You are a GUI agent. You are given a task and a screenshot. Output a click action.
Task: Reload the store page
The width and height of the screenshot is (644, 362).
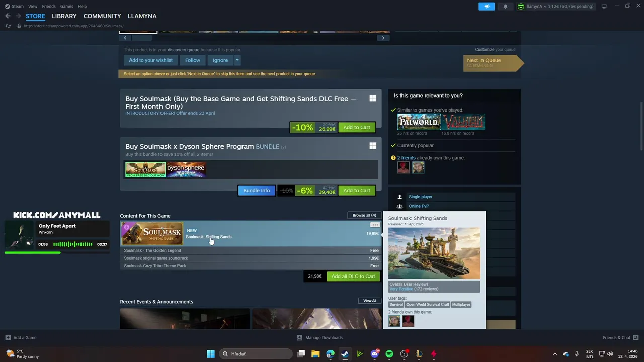(x=8, y=26)
